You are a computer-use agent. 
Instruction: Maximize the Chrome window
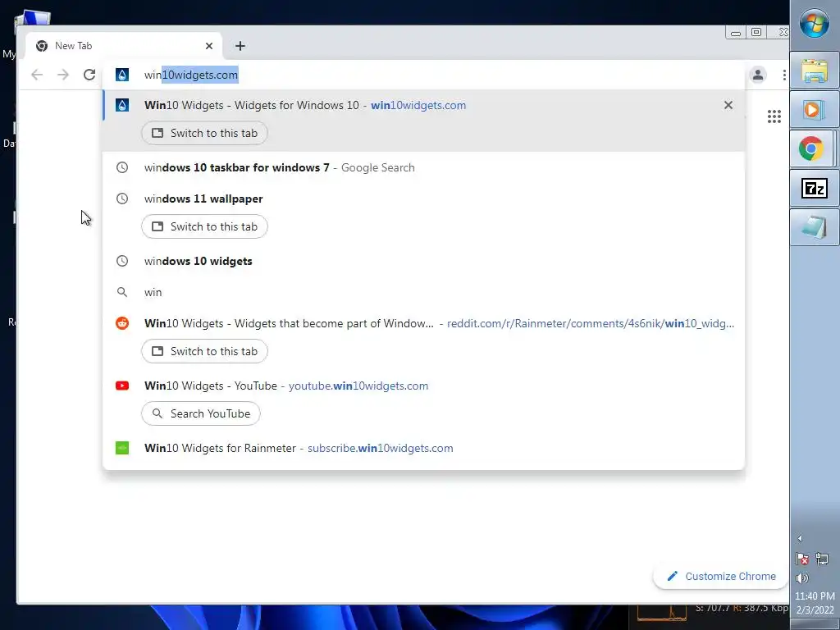756,32
